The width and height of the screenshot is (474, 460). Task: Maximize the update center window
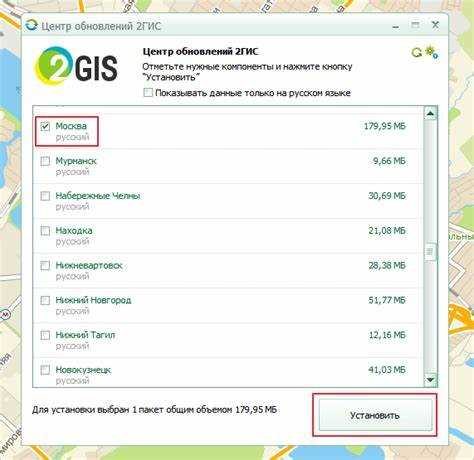tap(415, 25)
